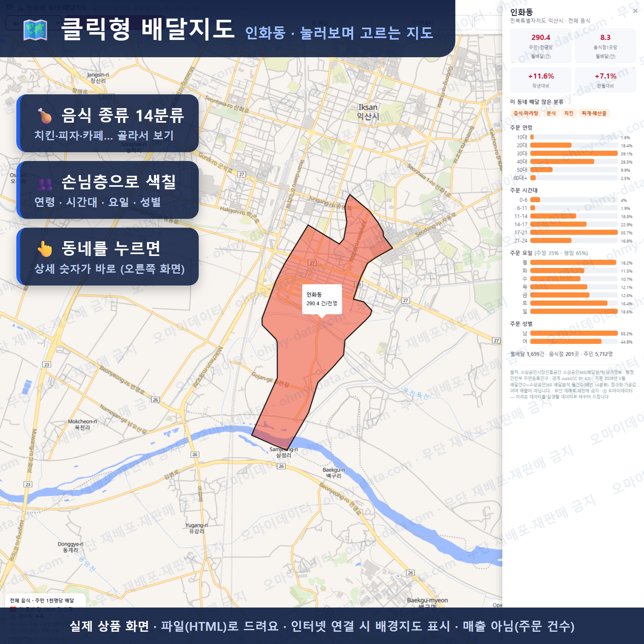Click the 21-24 time slot label
This screenshot has height=644, width=644.
click(x=521, y=241)
